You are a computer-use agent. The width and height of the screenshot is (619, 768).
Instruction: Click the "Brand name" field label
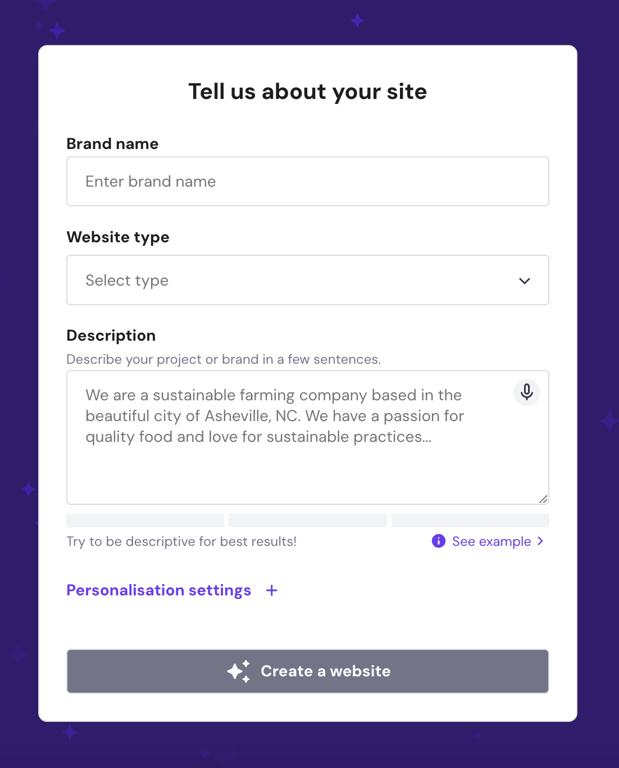[x=112, y=144]
